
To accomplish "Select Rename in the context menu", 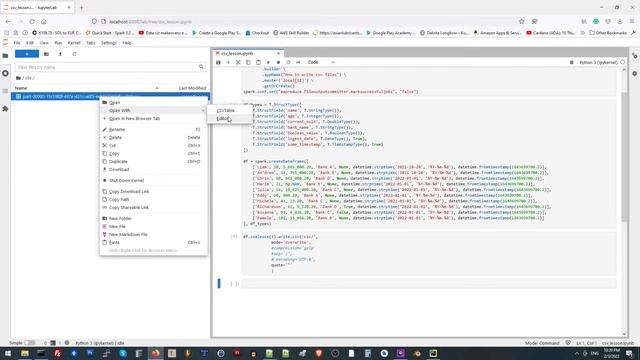I will 153,129.
